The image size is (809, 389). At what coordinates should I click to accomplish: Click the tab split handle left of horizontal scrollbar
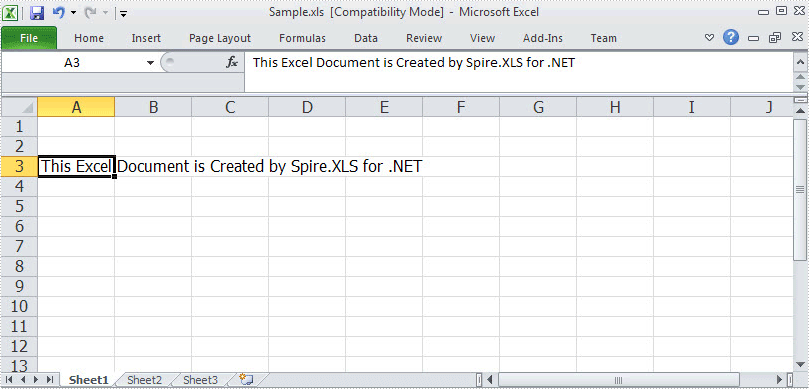click(479, 380)
